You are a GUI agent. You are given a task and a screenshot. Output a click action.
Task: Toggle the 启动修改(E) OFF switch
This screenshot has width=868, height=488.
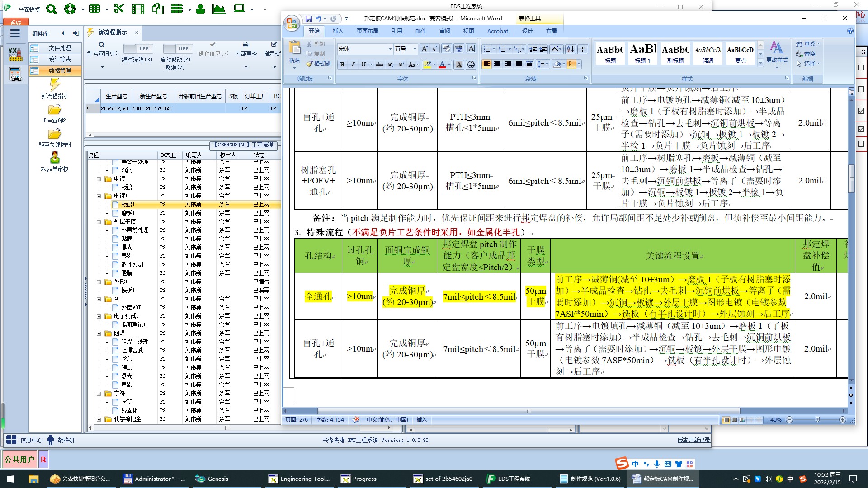(x=177, y=48)
